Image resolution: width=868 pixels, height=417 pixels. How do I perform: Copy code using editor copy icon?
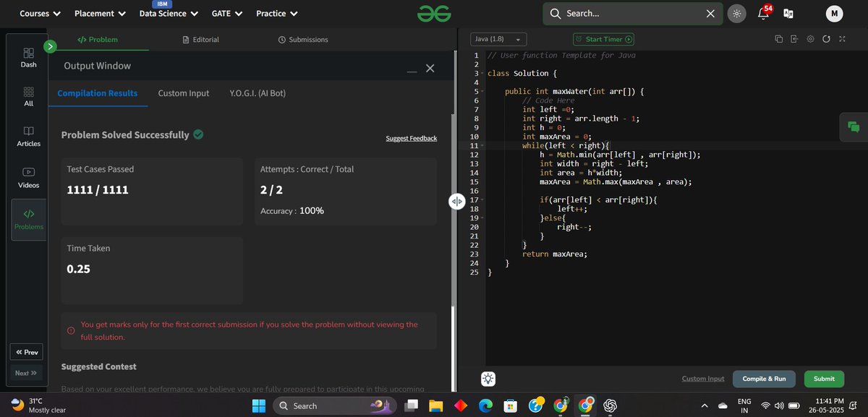point(779,39)
